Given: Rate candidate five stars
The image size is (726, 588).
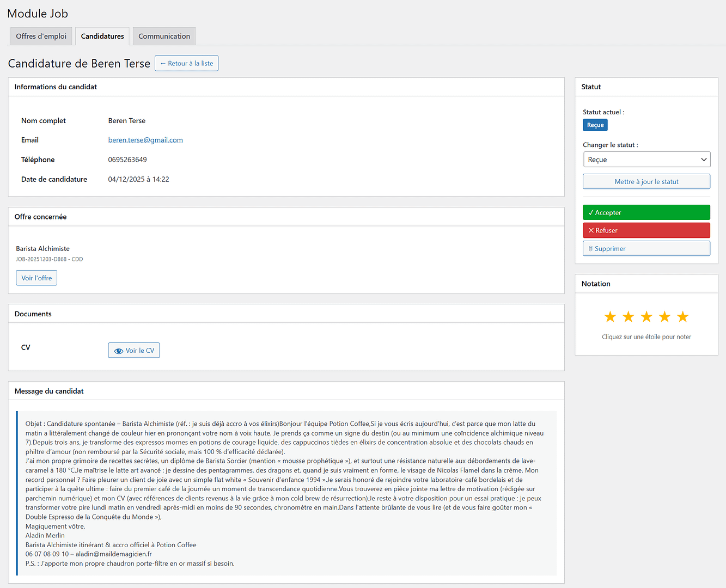Looking at the screenshot, I should [682, 317].
